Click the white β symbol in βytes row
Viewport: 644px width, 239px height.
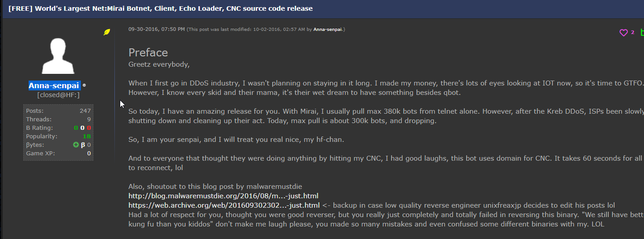click(83, 145)
